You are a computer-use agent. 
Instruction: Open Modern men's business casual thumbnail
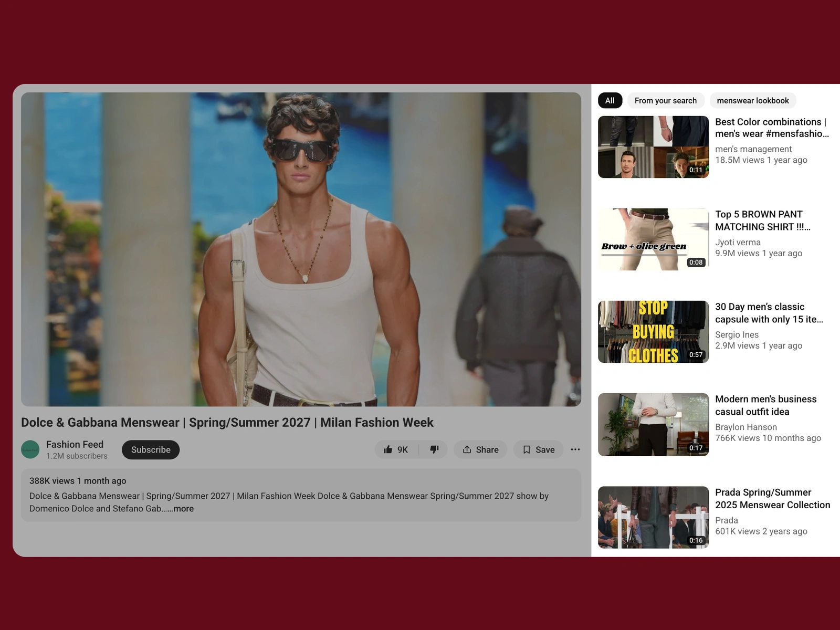pos(654,424)
